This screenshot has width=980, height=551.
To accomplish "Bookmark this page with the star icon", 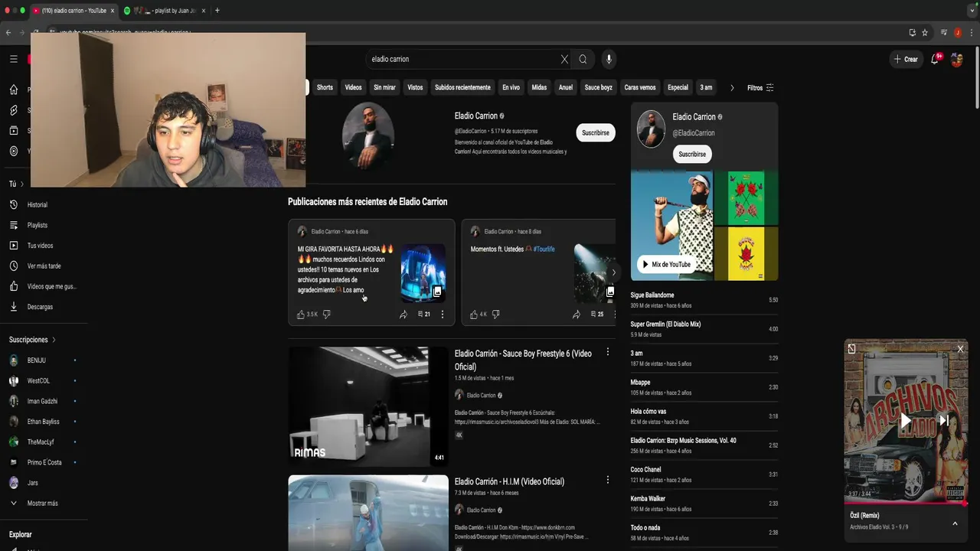I will click(x=925, y=33).
